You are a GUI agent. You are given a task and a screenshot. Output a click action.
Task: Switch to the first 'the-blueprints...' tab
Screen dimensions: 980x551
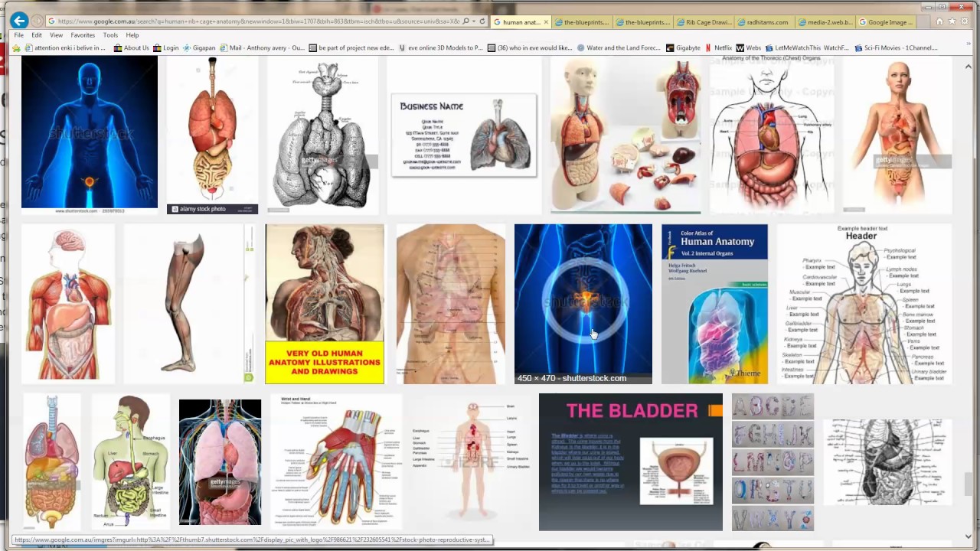581,22
